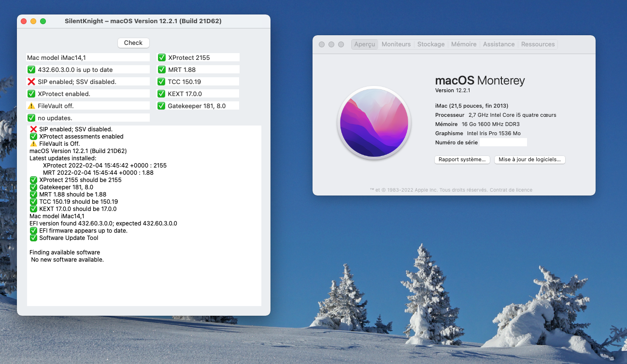Screen dimensions: 627x364
Task: Click red cross in log line 'SIP enabled; SSV disabled.'
Action: point(33,129)
